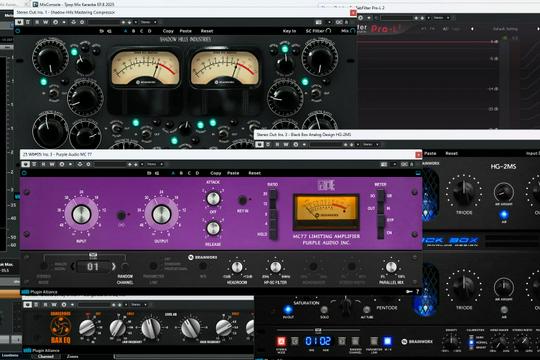Select preset slot B in MC 77 bar
The height and width of the screenshot is (360, 540).
[x=181, y=173]
